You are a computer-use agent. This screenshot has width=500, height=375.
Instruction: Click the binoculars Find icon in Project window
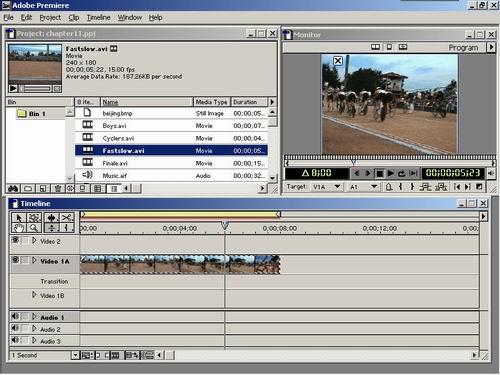click(13, 189)
